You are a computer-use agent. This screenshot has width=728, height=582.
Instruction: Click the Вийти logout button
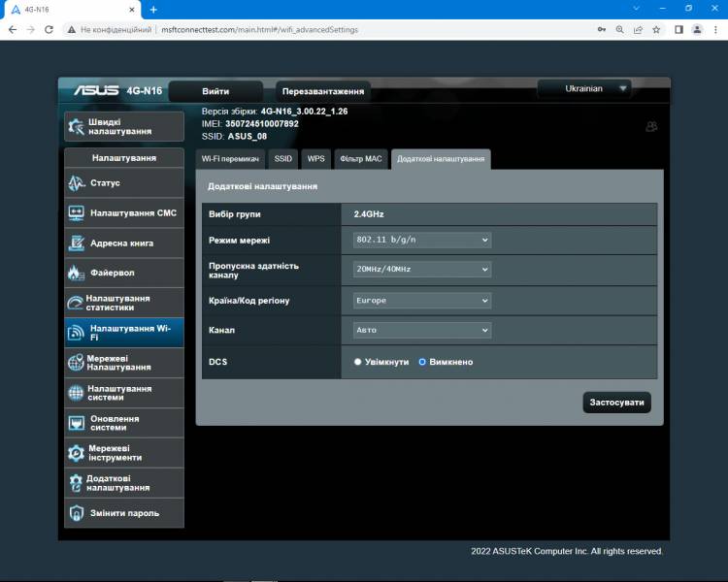pos(215,91)
